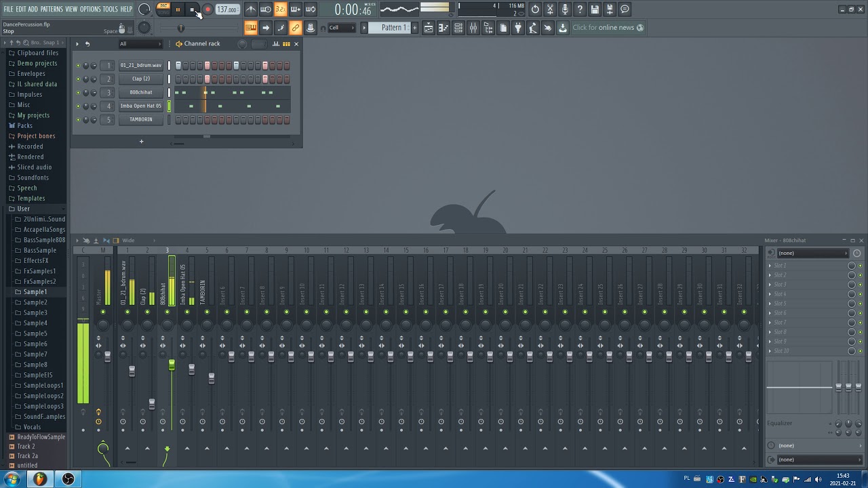Open the FILE menu
868x488 pixels.
(8, 9)
